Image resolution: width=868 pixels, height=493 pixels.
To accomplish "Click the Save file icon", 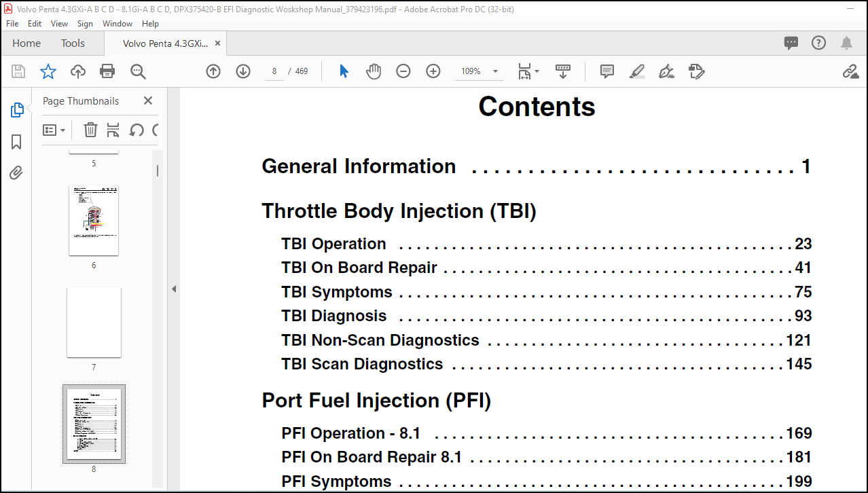I will (x=18, y=71).
